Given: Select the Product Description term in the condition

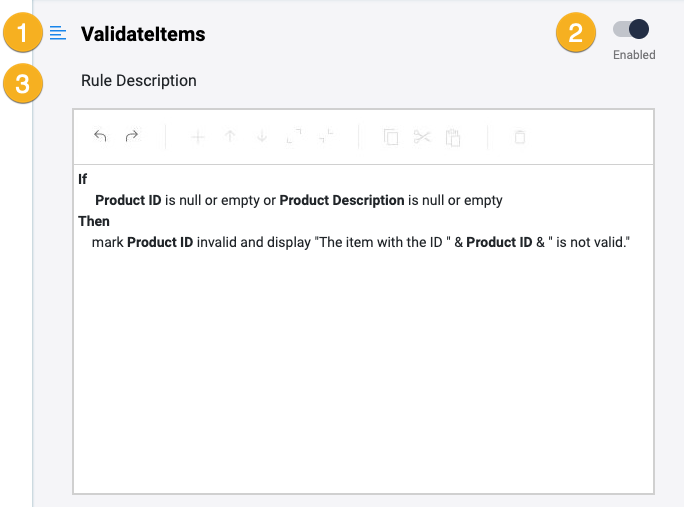Looking at the screenshot, I should pyautogui.click(x=341, y=200).
